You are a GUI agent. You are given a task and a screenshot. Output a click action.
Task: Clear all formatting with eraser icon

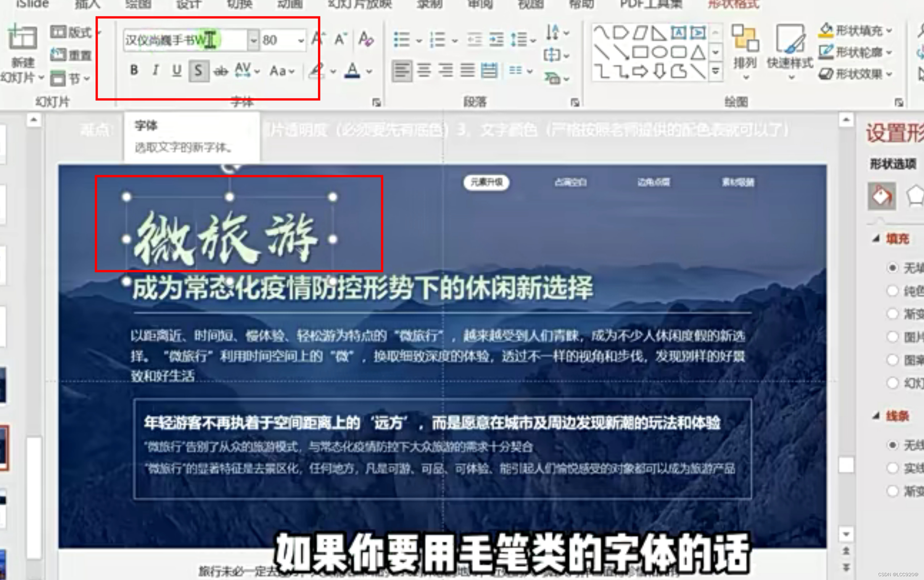[x=365, y=39]
